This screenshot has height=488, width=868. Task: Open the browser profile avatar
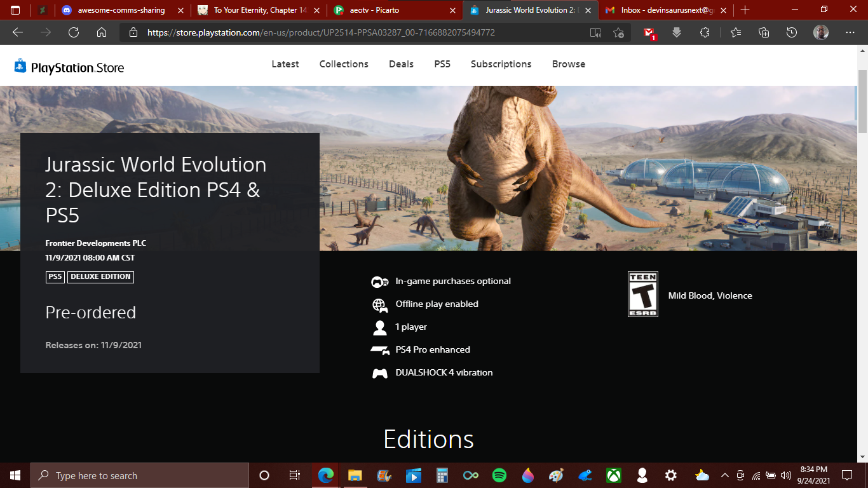[x=821, y=32]
